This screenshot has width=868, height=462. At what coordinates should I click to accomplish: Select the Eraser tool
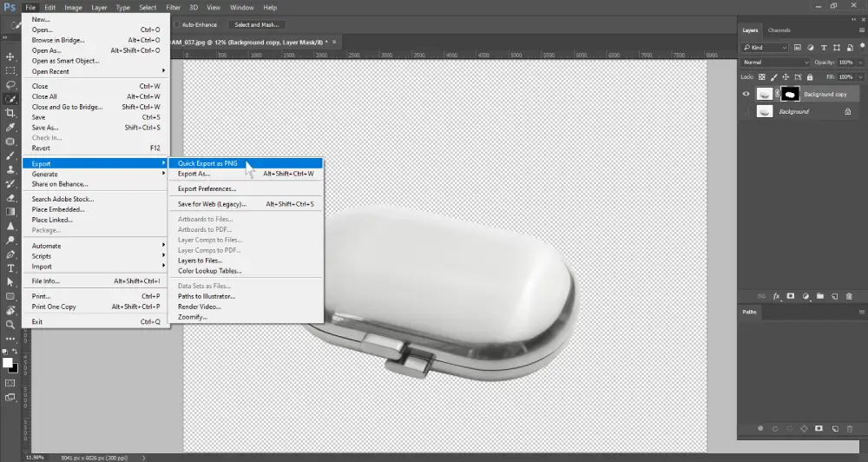(10, 198)
